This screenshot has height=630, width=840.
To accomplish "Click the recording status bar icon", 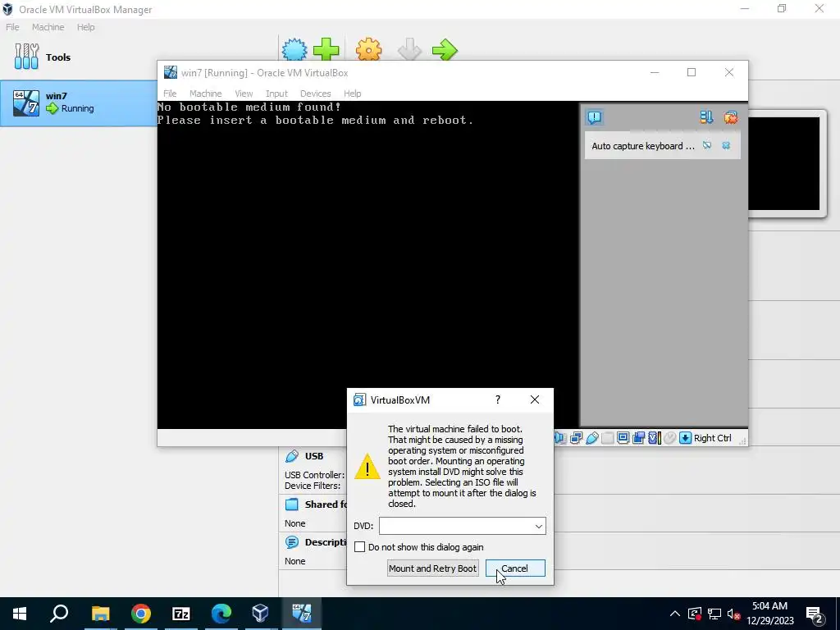I will point(638,438).
